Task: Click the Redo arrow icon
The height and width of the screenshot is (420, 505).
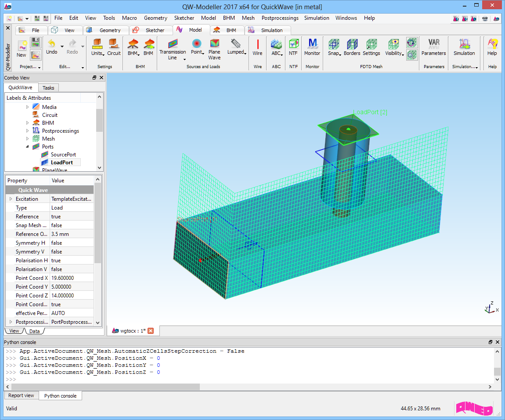Action: point(72,43)
